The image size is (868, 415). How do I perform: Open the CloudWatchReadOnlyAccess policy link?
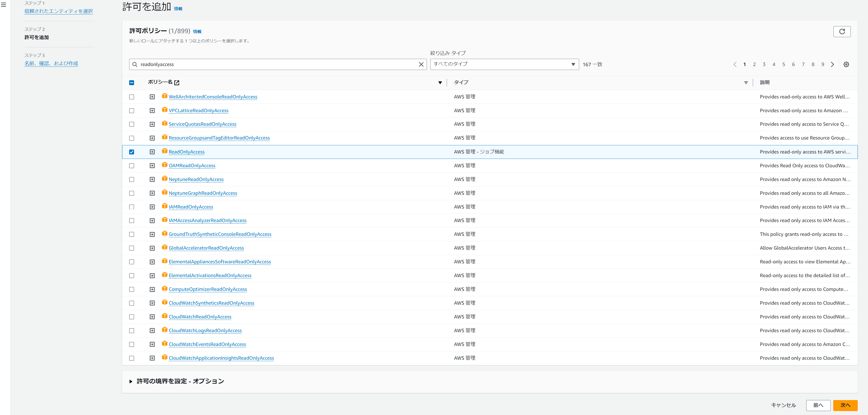[200, 317]
